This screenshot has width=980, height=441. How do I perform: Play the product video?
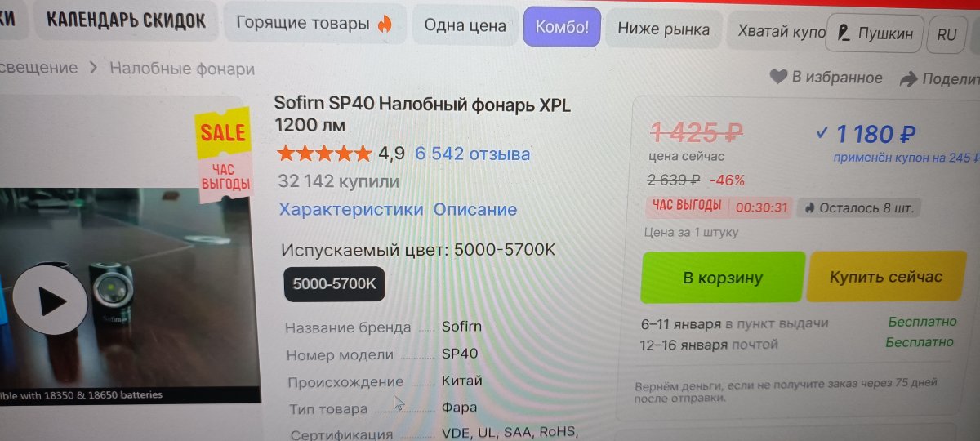pos(51,300)
